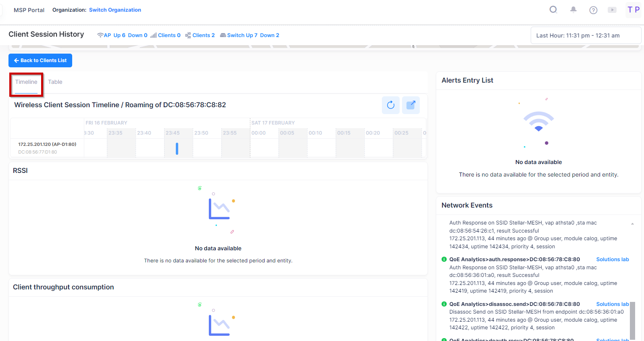Screen dimensions: 644x341
Task: Click the AP wifi status icon
Action: coord(100,35)
